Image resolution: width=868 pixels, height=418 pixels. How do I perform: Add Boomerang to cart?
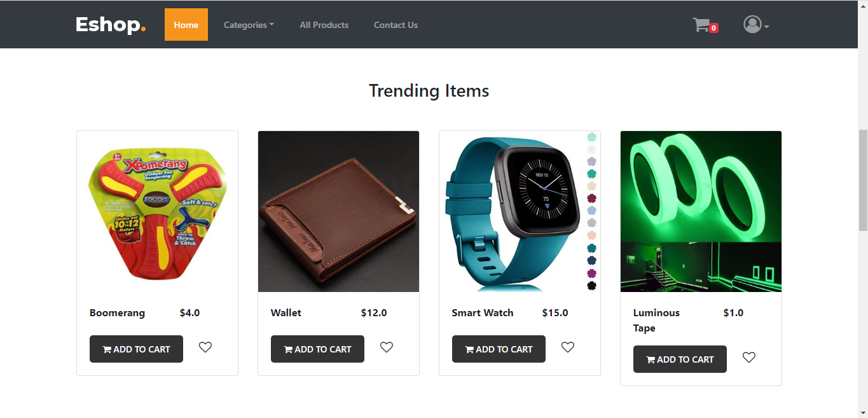(x=136, y=349)
